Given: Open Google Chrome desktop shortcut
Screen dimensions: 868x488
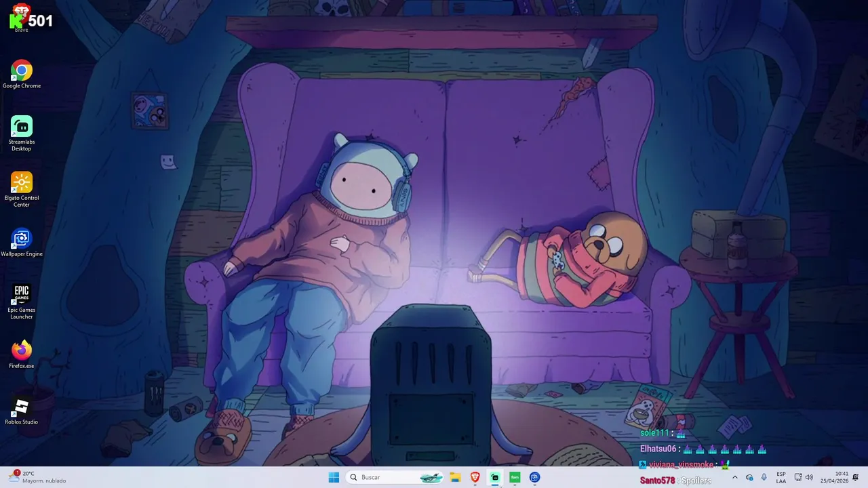Looking at the screenshot, I should tap(21, 75).
